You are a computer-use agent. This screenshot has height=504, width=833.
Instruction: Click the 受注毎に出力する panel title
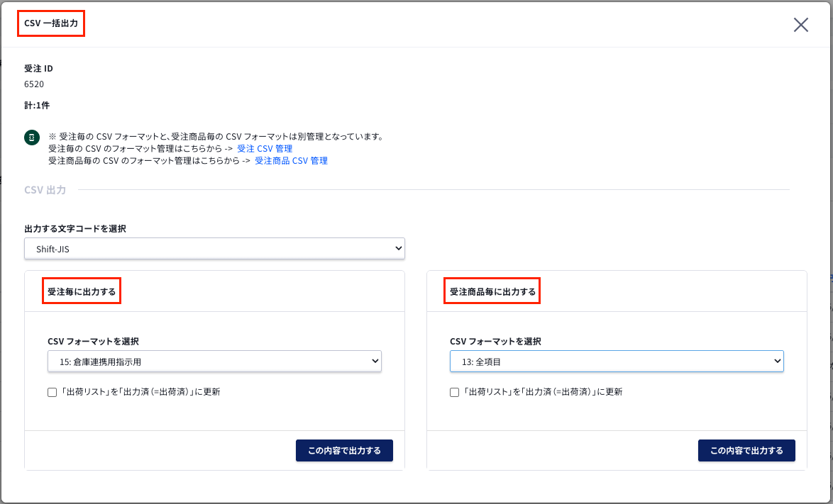point(82,291)
